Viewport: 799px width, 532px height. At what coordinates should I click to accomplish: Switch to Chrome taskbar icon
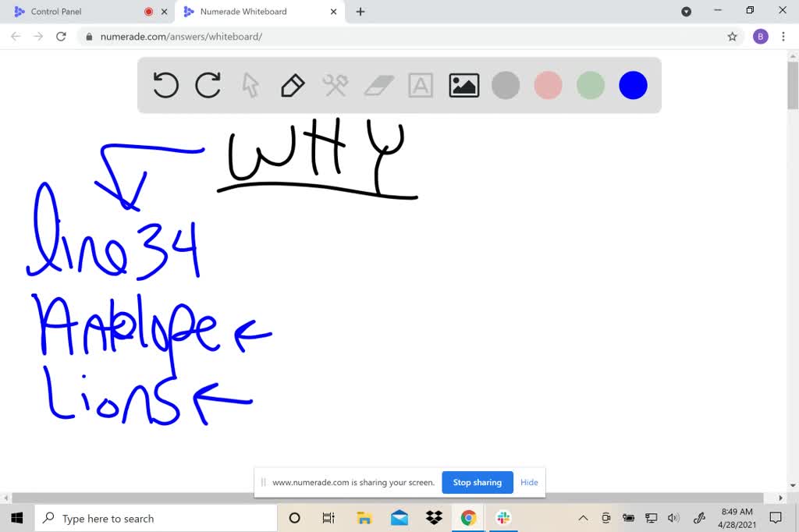coord(468,518)
